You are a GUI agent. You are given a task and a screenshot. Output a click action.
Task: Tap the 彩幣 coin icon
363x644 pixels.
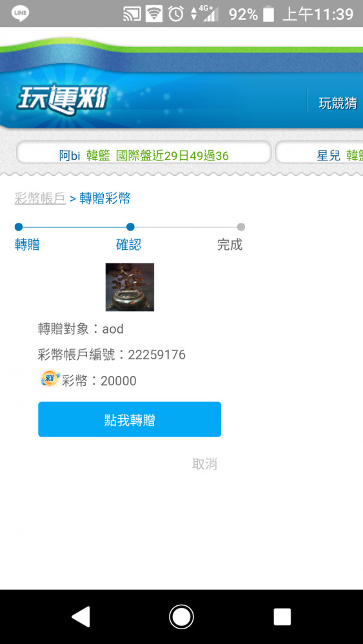(50, 379)
